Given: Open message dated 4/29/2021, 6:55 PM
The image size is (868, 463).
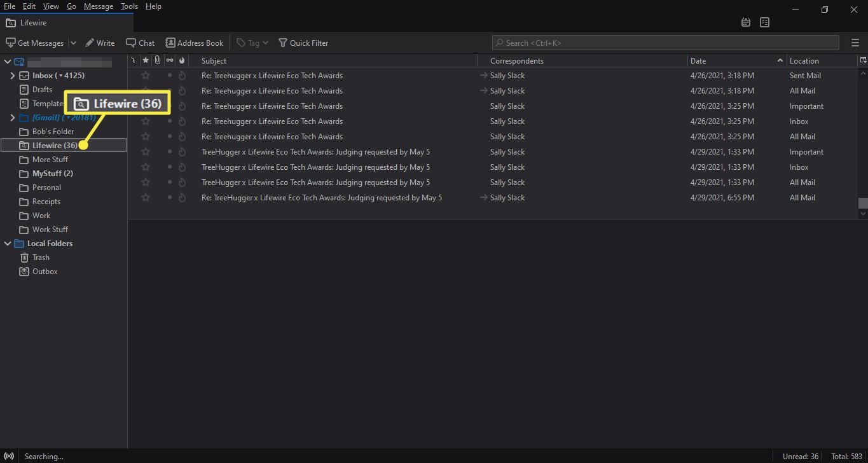Looking at the screenshot, I should point(493,197).
